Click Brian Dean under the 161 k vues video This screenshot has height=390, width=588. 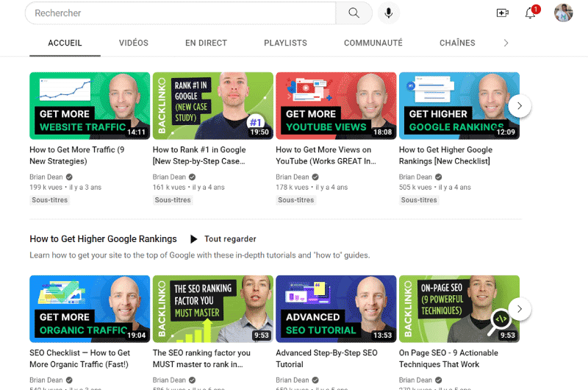[x=169, y=177]
